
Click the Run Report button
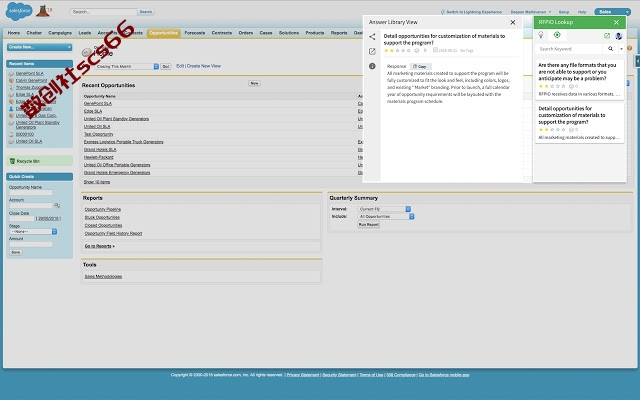[x=369, y=224]
